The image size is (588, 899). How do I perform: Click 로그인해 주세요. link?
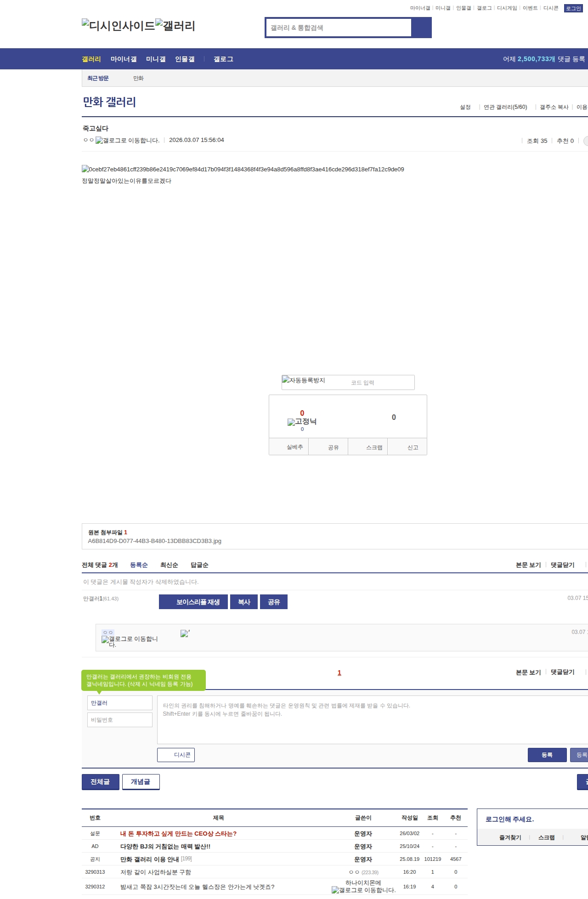tap(510, 820)
